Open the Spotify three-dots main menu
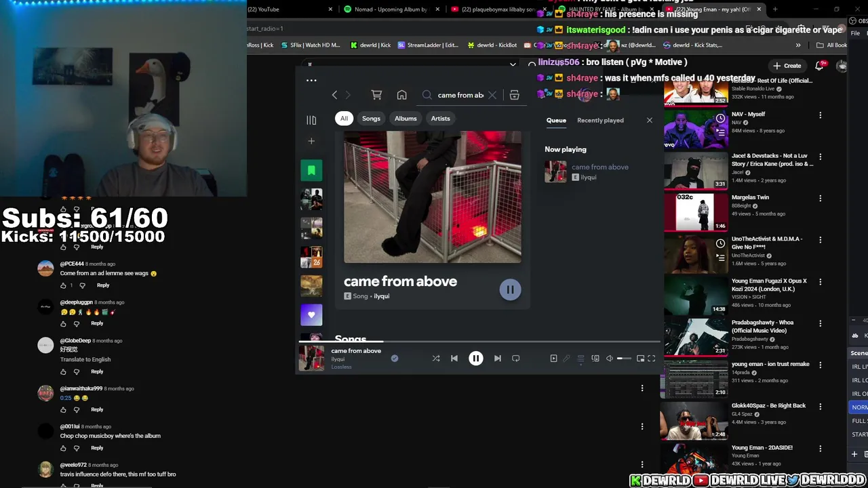The image size is (868, 488). 311,80
